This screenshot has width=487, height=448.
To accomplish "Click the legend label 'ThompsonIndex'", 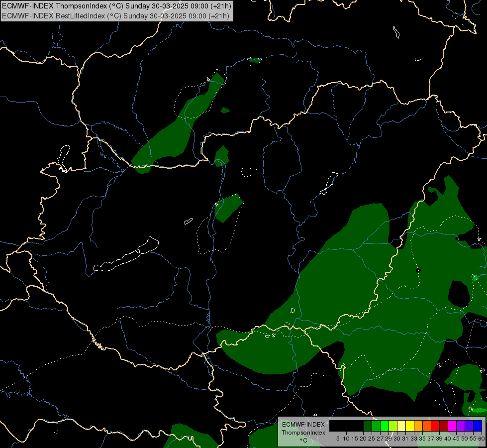I will coord(303,433).
